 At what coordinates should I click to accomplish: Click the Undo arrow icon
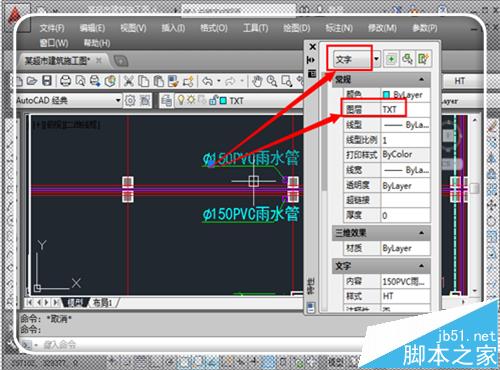point(208,81)
